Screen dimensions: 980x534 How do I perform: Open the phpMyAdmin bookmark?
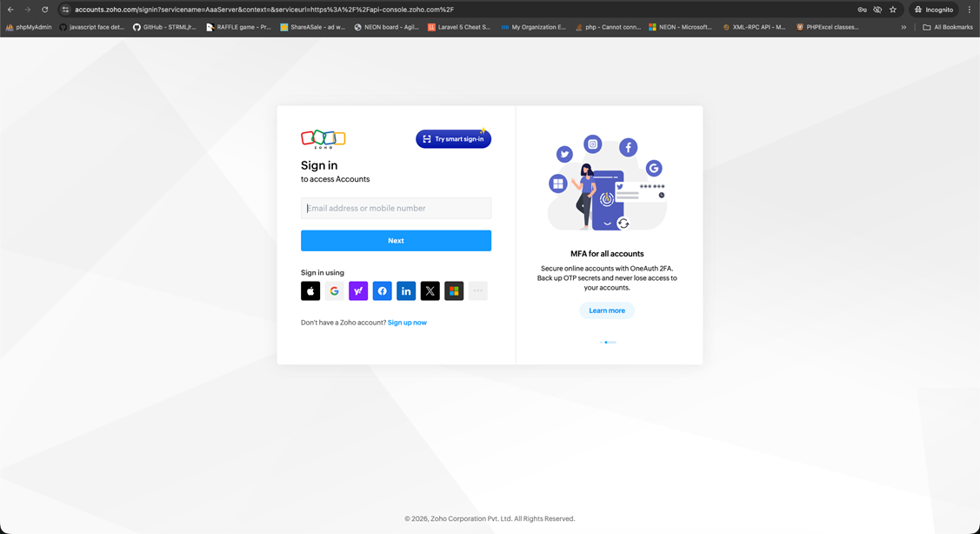[x=29, y=27]
